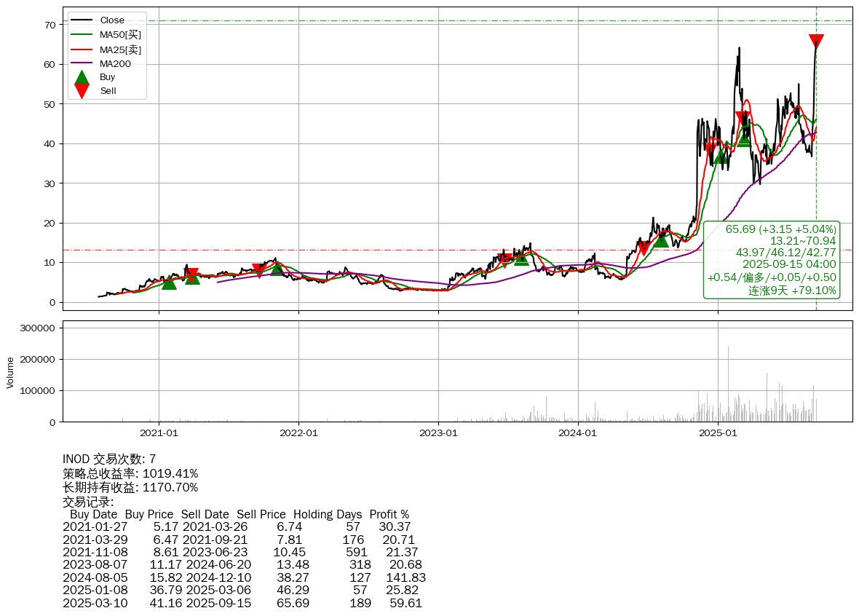
Task: Click the green Buy marker from August 2024
Action: [x=660, y=240]
